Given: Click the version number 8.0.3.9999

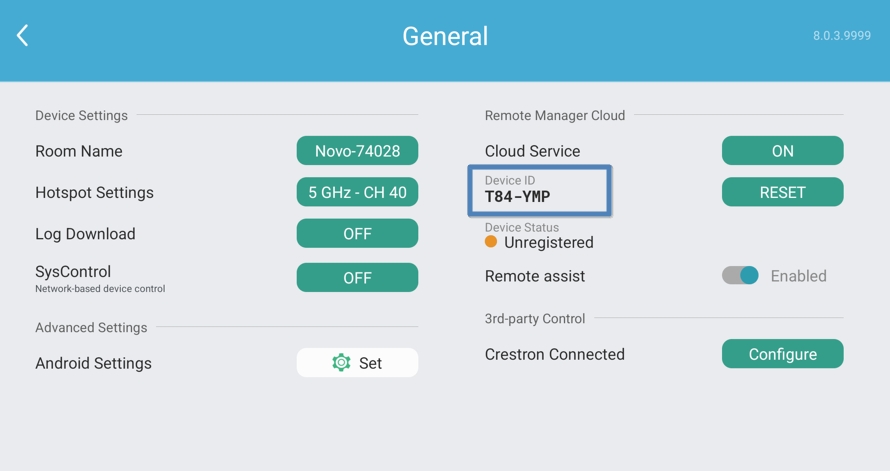Looking at the screenshot, I should pyautogui.click(x=841, y=36).
